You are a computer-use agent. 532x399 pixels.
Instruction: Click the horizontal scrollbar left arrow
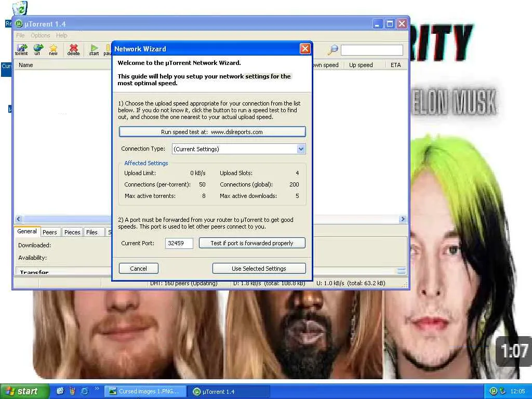point(18,219)
